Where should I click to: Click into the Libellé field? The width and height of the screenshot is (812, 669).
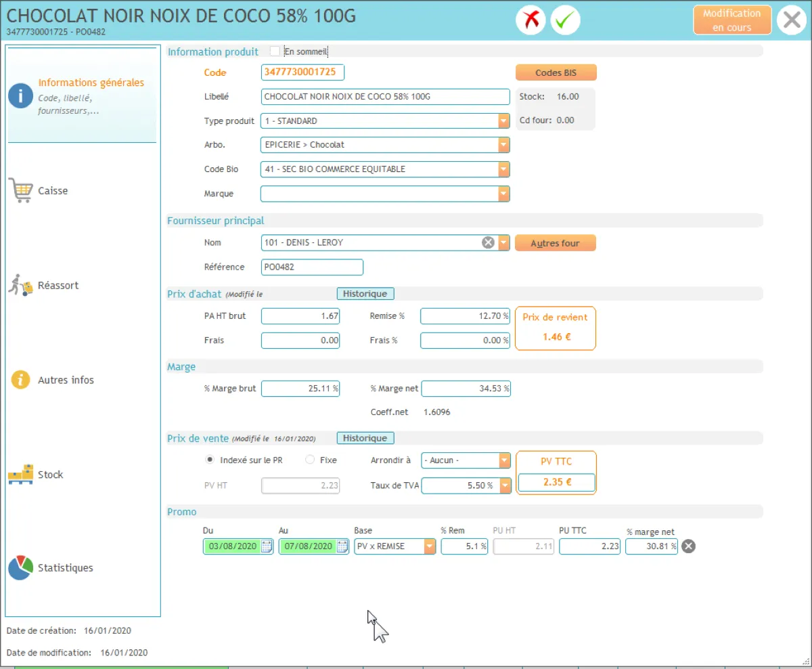[x=385, y=97]
